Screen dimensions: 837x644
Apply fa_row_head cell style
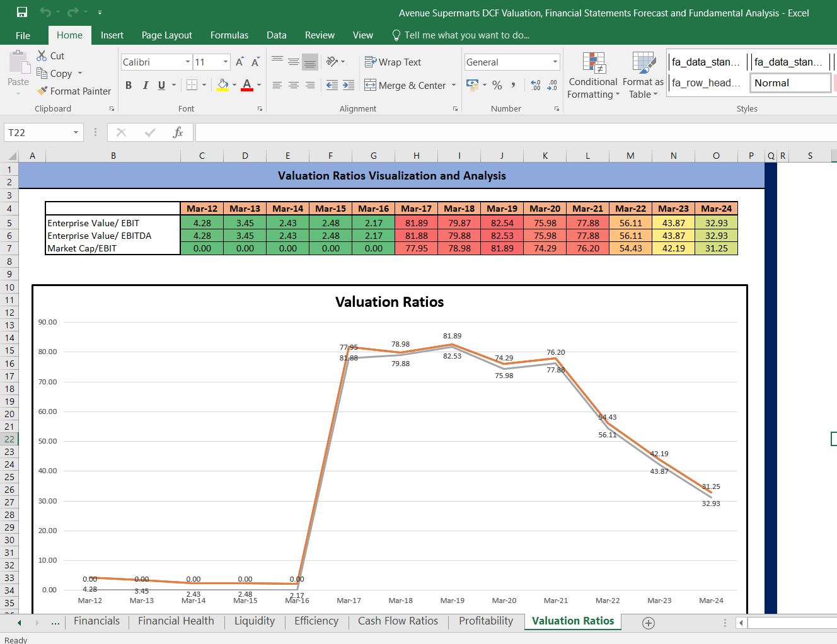pyautogui.click(x=707, y=83)
